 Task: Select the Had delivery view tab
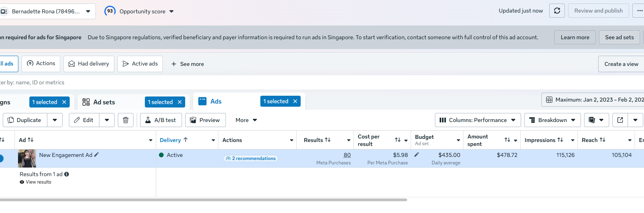click(89, 64)
